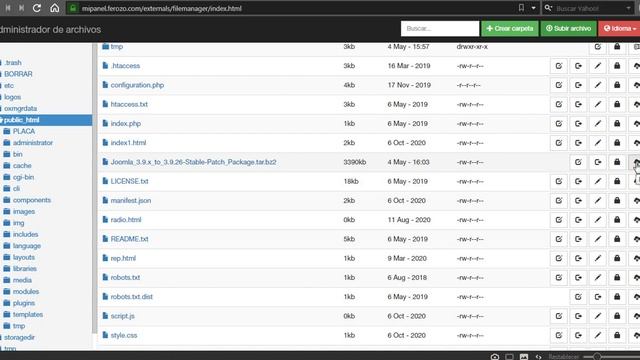This screenshot has width=640, height=360.
Task: Click the lock permissions icon for index.php
Action: [617, 123]
